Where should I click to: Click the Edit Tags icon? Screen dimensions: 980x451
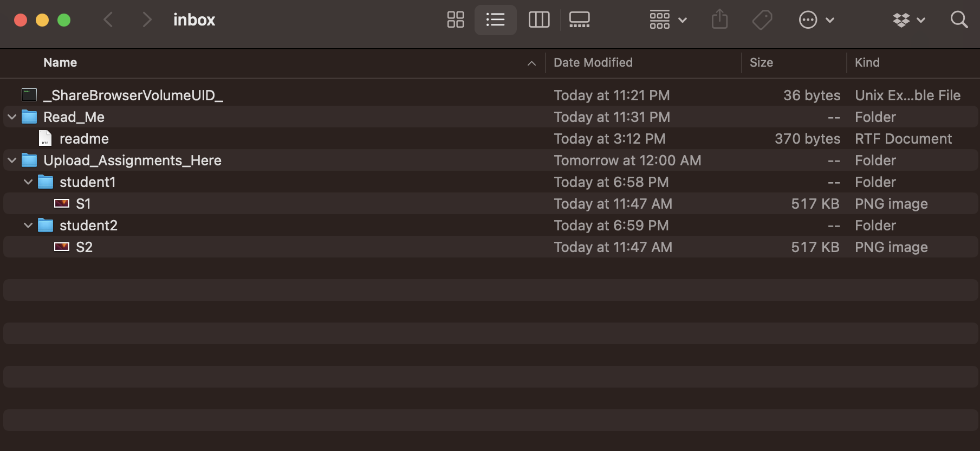click(762, 20)
